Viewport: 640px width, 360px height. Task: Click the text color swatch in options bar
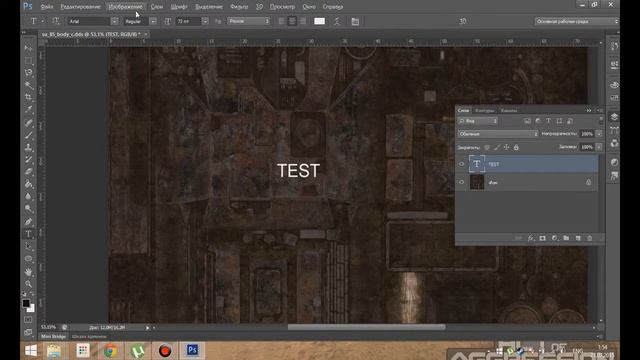click(x=320, y=21)
